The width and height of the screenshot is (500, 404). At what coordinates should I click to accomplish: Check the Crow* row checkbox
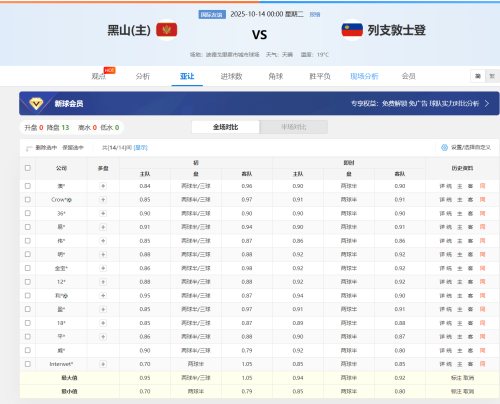coord(28,200)
